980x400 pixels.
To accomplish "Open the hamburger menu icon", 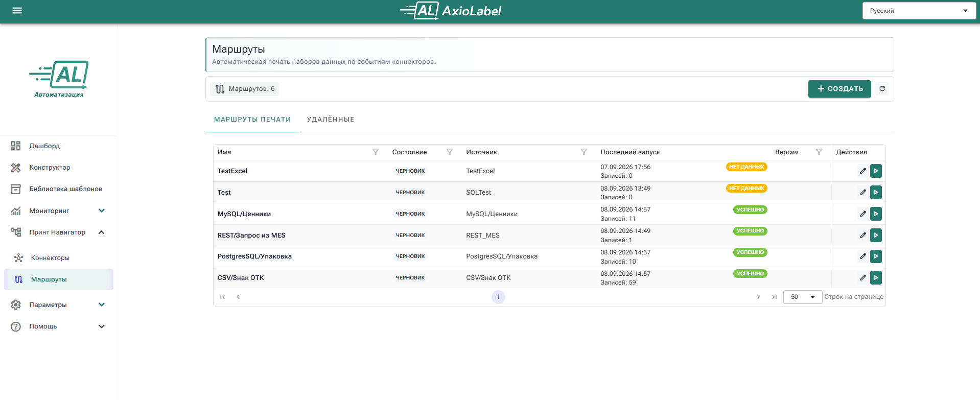I will 17,10.
